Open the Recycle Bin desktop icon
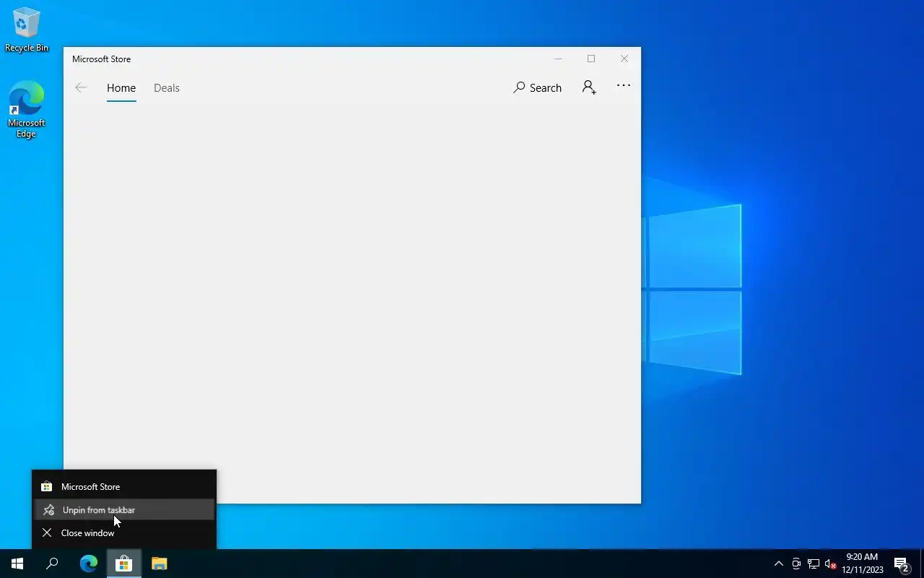924x578 pixels. [27, 30]
